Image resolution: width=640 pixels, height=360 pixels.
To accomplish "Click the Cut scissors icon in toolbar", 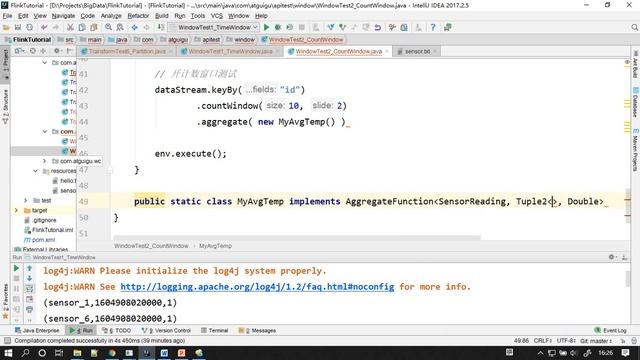I will click(70, 27).
